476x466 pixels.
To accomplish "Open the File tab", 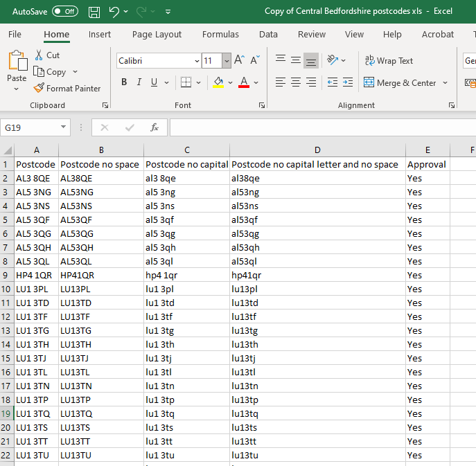I will point(15,35).
